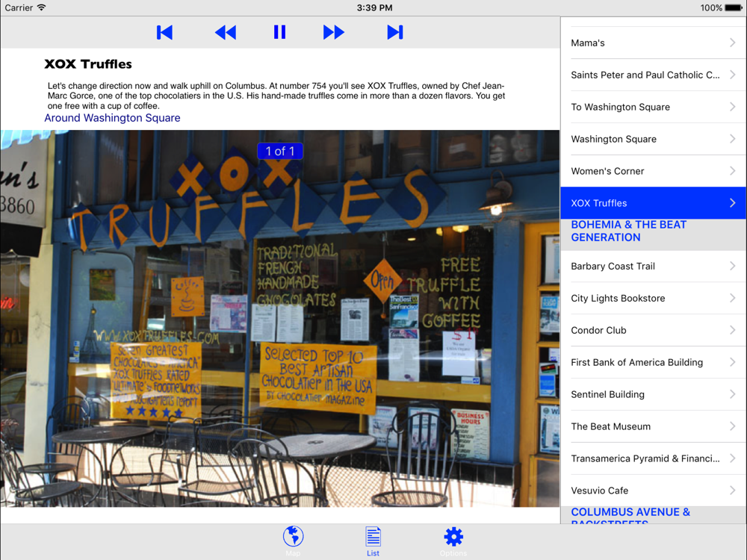Screen dimensions: 747x560
Task: Open the Women's Corner stop
Action: [x=654, y=171]
